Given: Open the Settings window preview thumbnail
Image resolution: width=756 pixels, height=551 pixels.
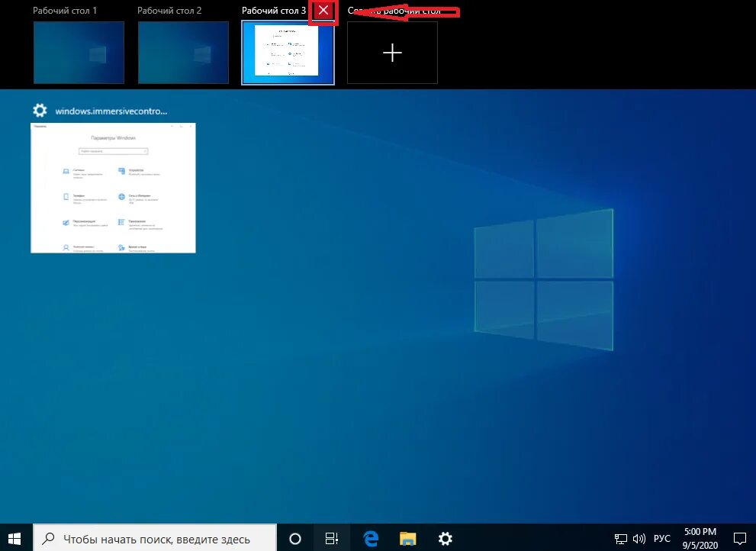Looking at the screenshot, I should pos(114,188).
